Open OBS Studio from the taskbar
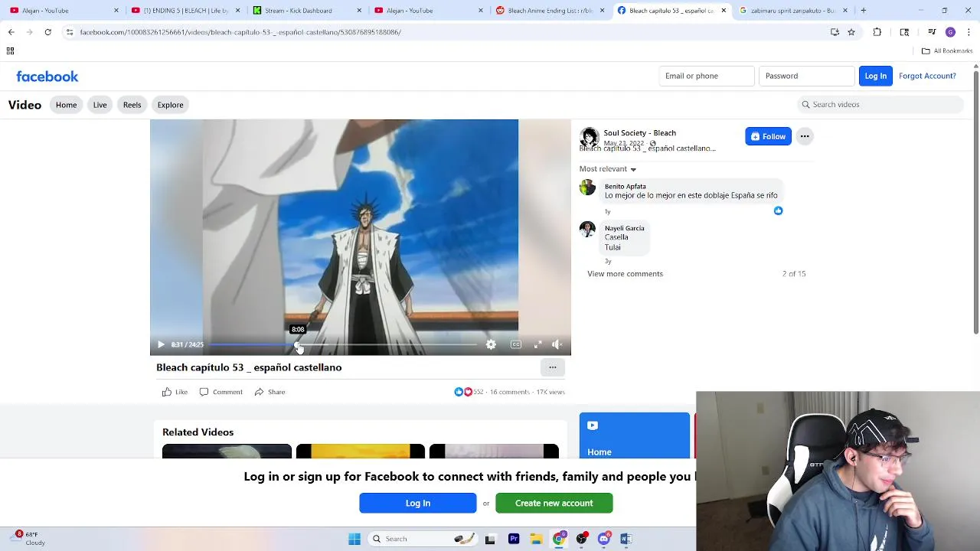The width and height of the screenshot is (980, 551). (582, 539)
